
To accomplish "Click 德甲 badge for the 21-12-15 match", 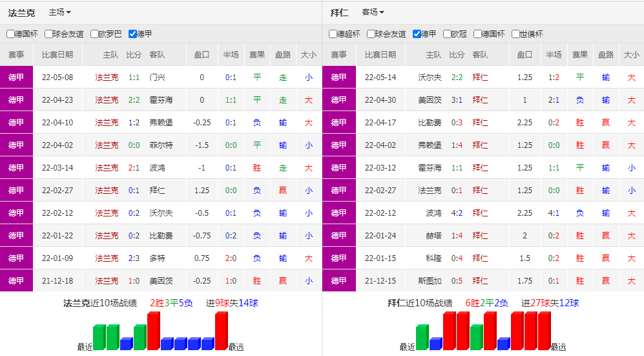I will point(339,281).
